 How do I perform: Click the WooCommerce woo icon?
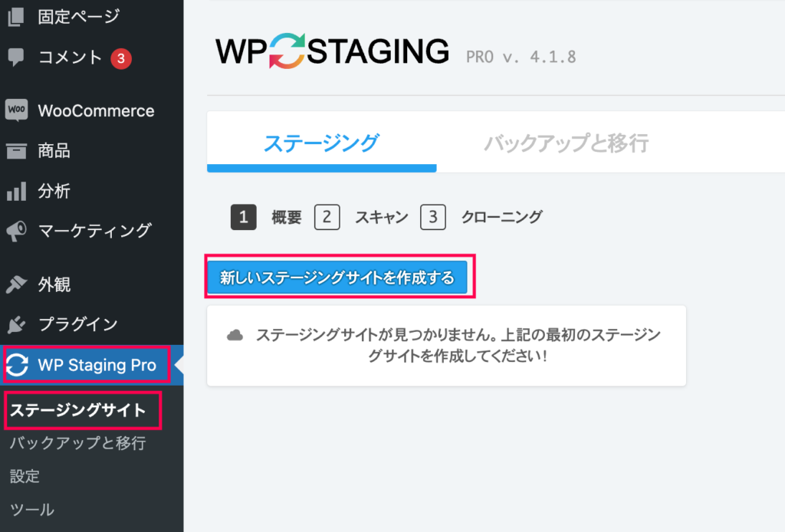tap(17, 110)
